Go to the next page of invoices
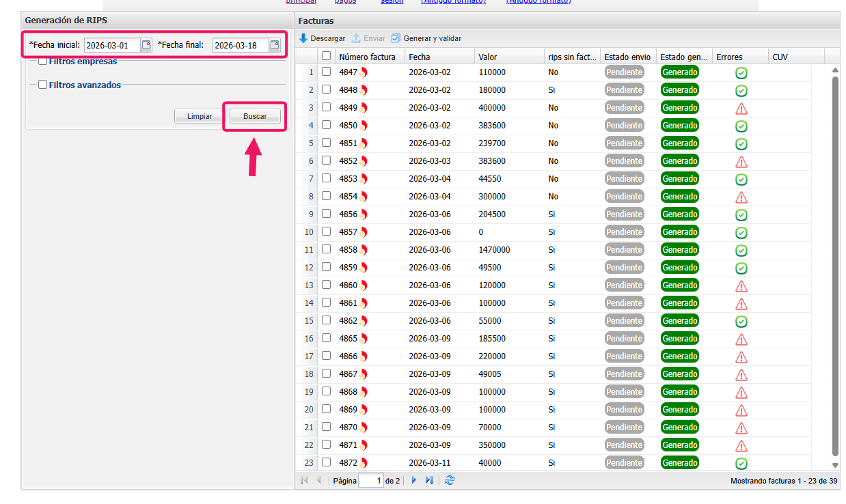Viewport: 846px width, 504px height. [413, 481]
